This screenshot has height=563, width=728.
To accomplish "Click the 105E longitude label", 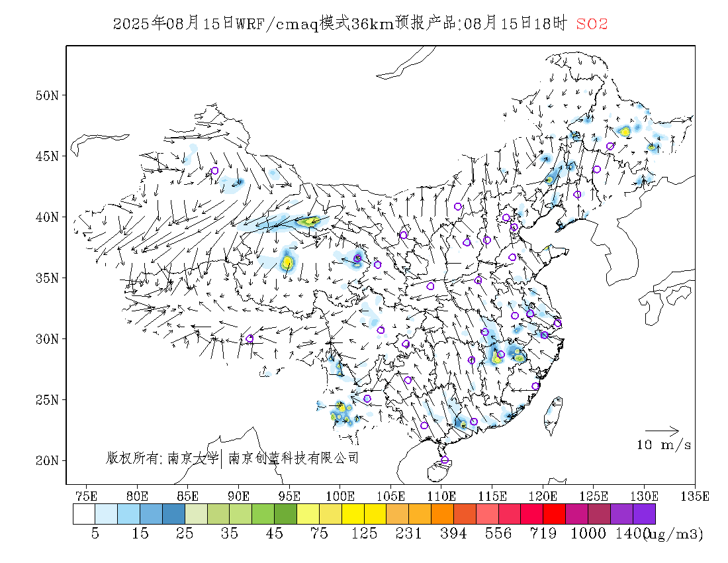I will tap(390, 496).
